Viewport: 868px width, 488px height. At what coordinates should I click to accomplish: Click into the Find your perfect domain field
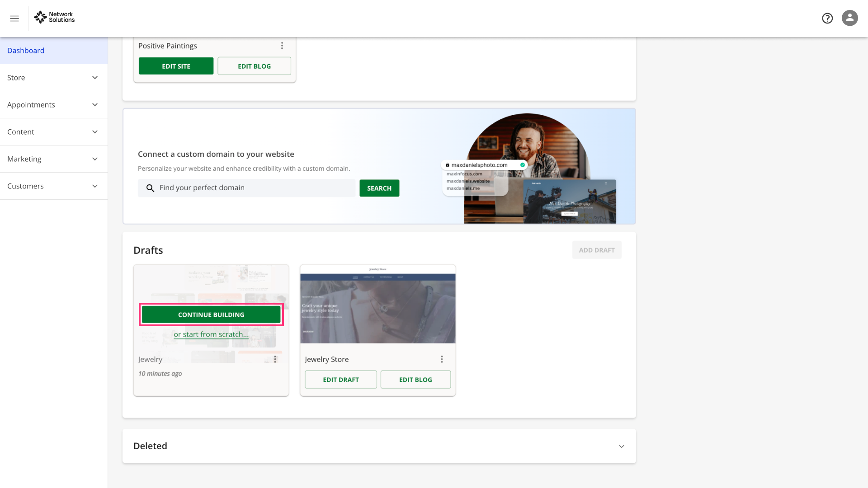(x=253, y=188)
